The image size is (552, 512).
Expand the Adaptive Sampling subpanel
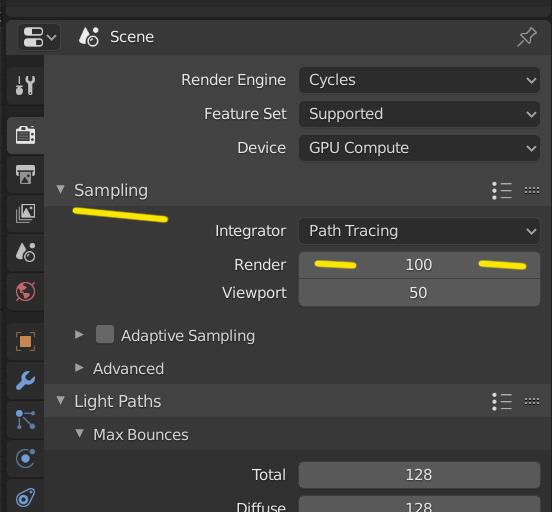tap(79, 335)
